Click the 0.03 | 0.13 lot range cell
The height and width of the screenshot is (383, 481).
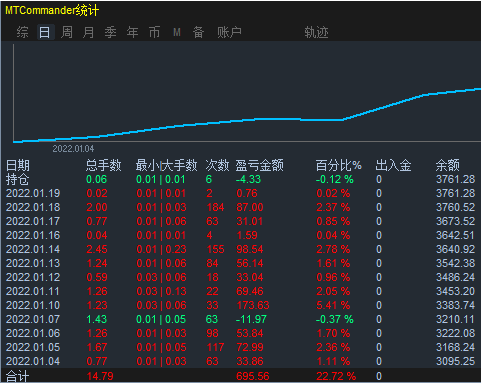pyautogui.click(x=161, y=291)
